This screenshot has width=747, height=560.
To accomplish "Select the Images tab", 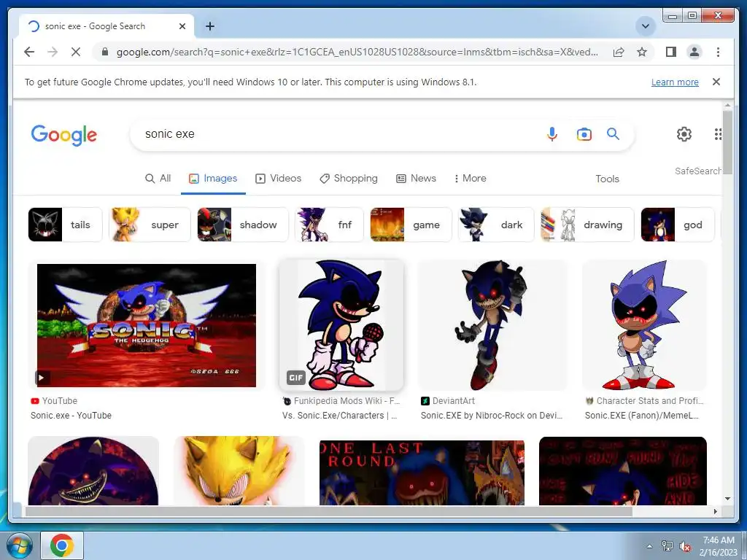I will click(213, 179).
